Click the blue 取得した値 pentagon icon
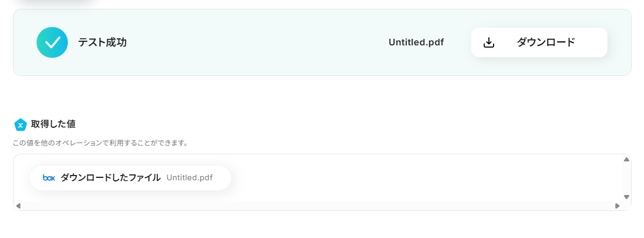 click(21, 124)
